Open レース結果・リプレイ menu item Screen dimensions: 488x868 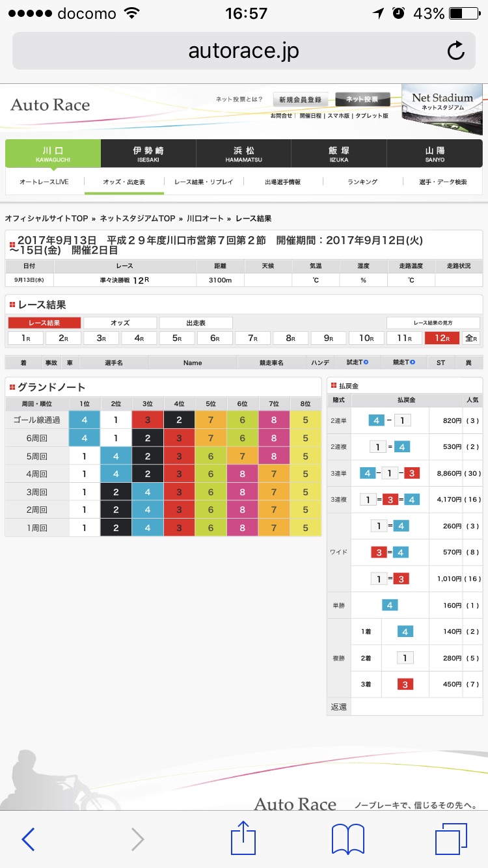click(x=204, y=182)
